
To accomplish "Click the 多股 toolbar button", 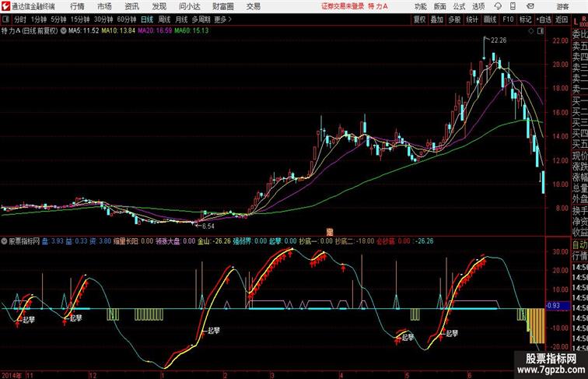I will [454, 19].
